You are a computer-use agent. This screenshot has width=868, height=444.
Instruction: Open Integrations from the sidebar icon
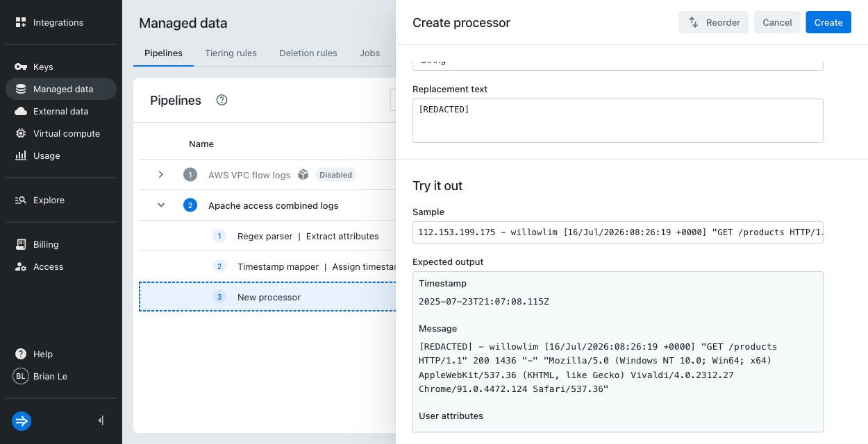point(21,22)
